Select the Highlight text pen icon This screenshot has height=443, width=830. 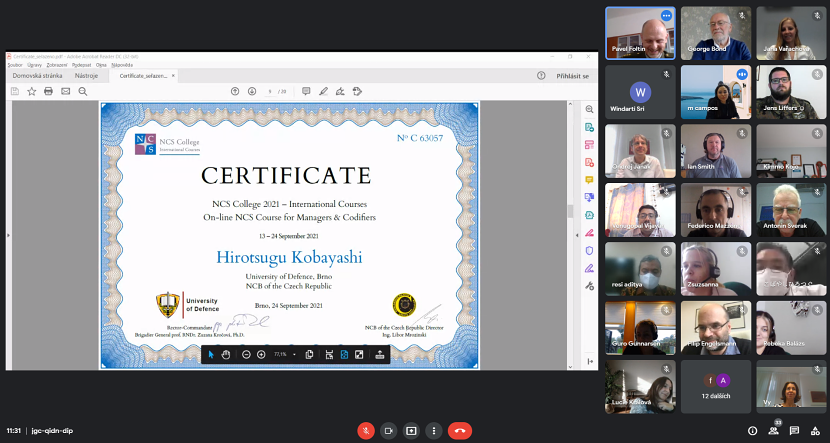[x=323, y=91]
